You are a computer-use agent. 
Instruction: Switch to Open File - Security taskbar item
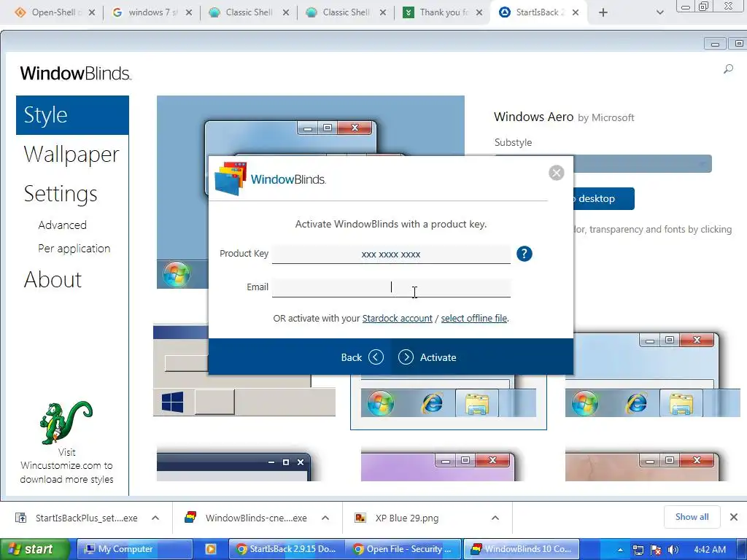pyautogui.click(x=403, y=549)
